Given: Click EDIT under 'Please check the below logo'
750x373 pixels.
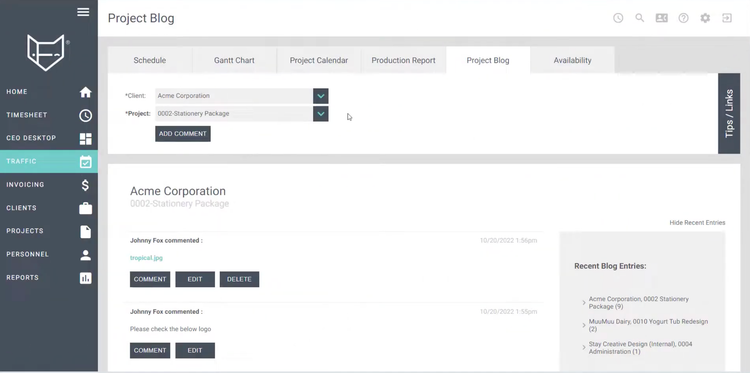Looking at the screenshot, I should [x=195, y=351].
